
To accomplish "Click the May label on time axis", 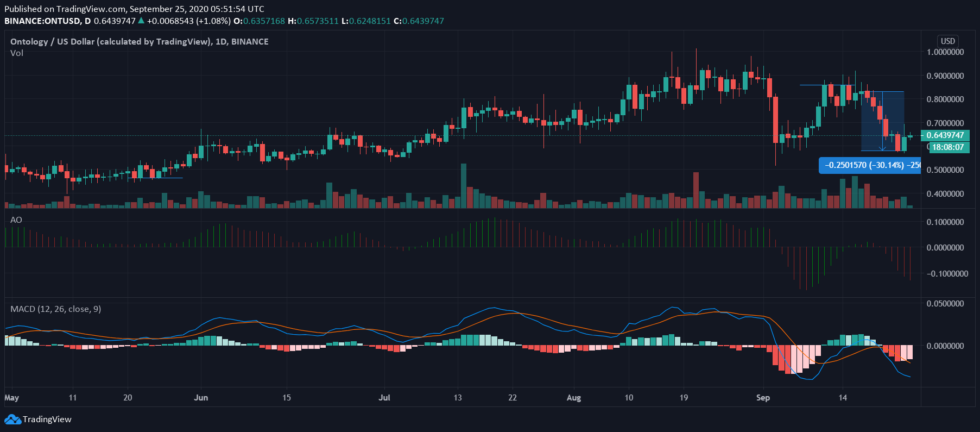I will tap(11, 398).
